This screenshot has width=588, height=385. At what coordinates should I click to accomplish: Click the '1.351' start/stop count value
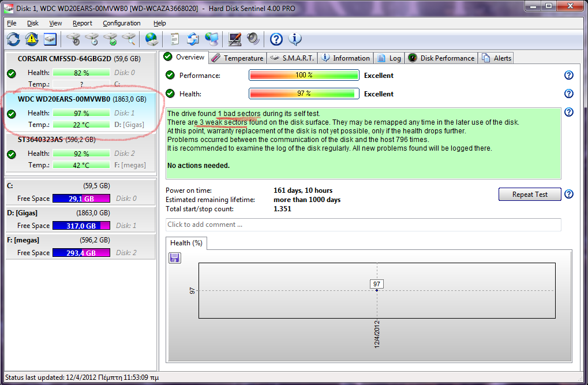pos(282,209)
